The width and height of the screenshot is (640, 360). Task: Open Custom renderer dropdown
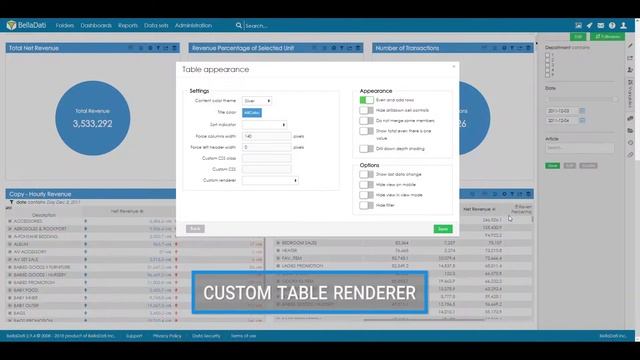(x=270, y=180)
